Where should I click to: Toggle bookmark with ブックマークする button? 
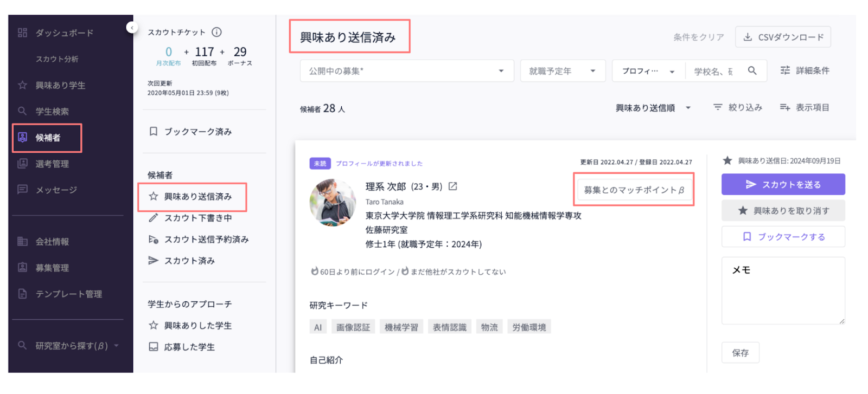pos(783,237)
